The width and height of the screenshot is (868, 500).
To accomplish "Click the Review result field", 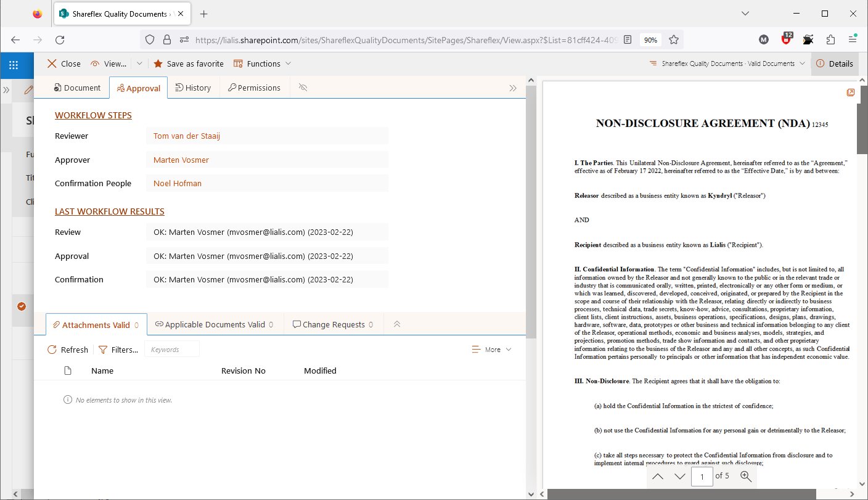I will 267,232.
